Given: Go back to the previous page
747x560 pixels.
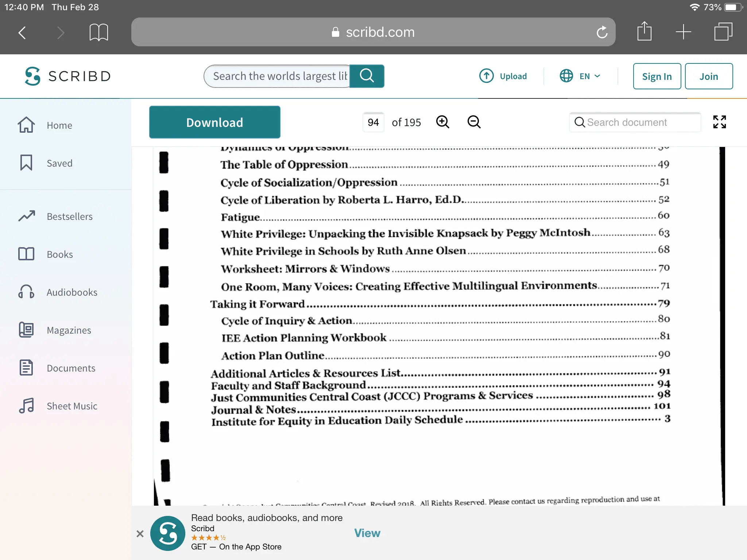Looking at the screenshot, I should [22, 32].
